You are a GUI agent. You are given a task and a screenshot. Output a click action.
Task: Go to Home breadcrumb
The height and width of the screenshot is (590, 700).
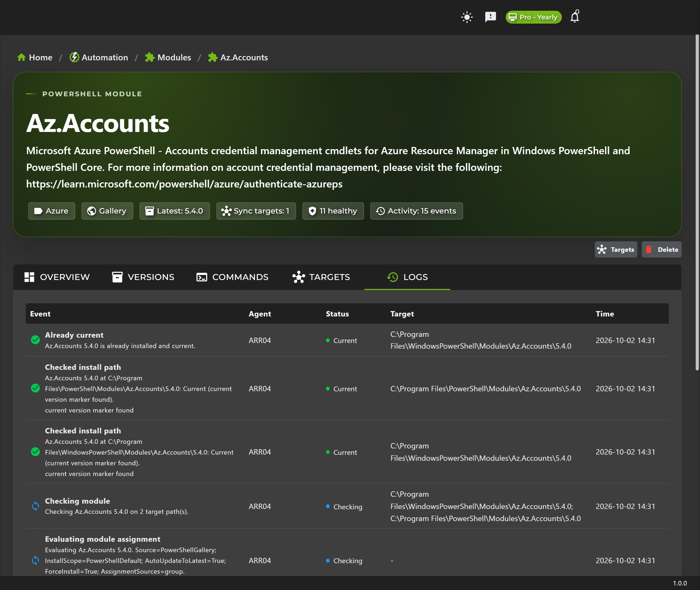point(35,58)
